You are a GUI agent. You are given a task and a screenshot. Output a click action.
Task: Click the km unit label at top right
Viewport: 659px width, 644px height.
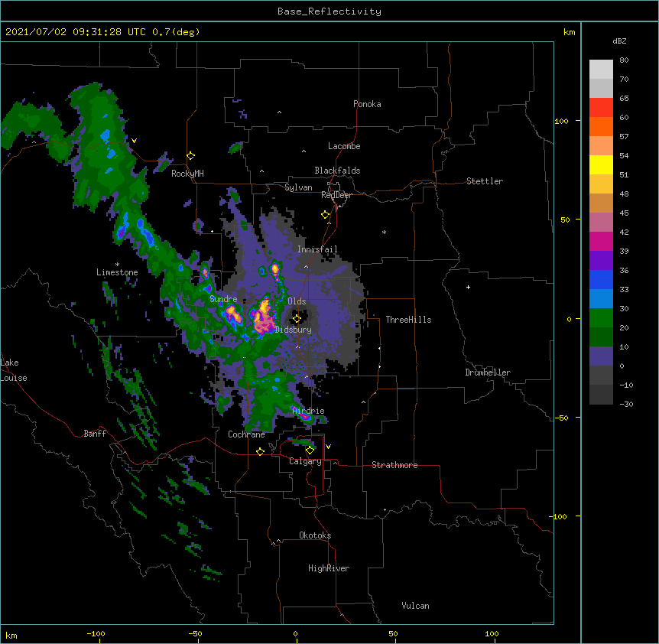(x=570, y=32)
